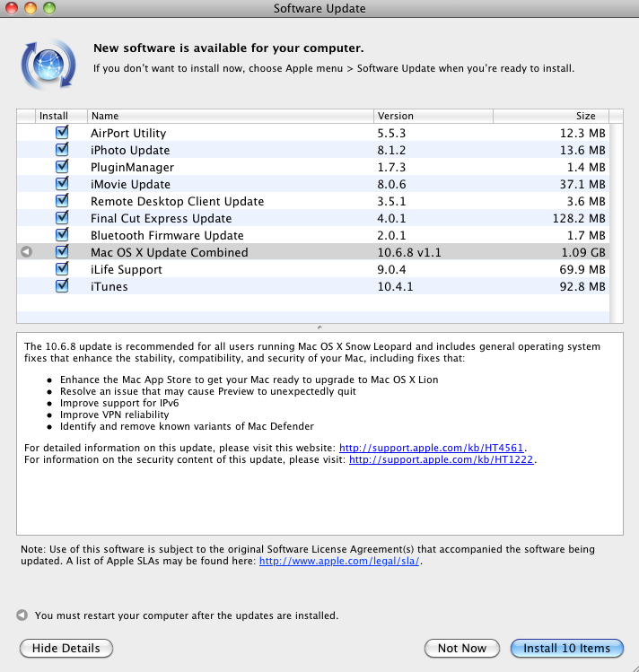Click the Software Update globe icon
The width and height of the screenshot is (639, 672).
[x=48, y=65]
